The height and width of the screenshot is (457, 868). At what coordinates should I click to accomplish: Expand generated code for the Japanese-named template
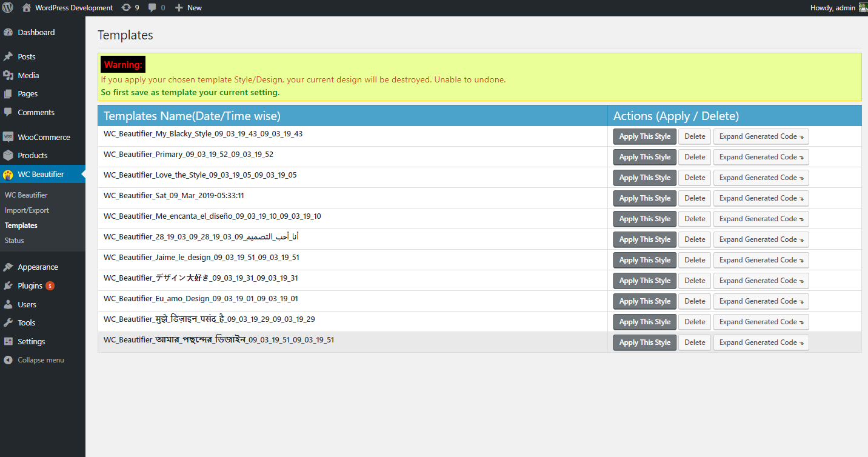(x=761, y=281)
